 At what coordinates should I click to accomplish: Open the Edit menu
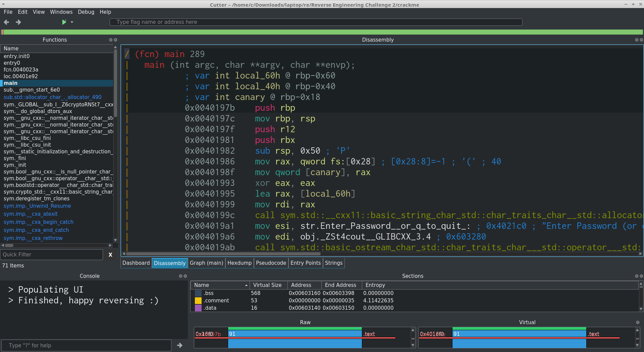[x=23, y=12]
